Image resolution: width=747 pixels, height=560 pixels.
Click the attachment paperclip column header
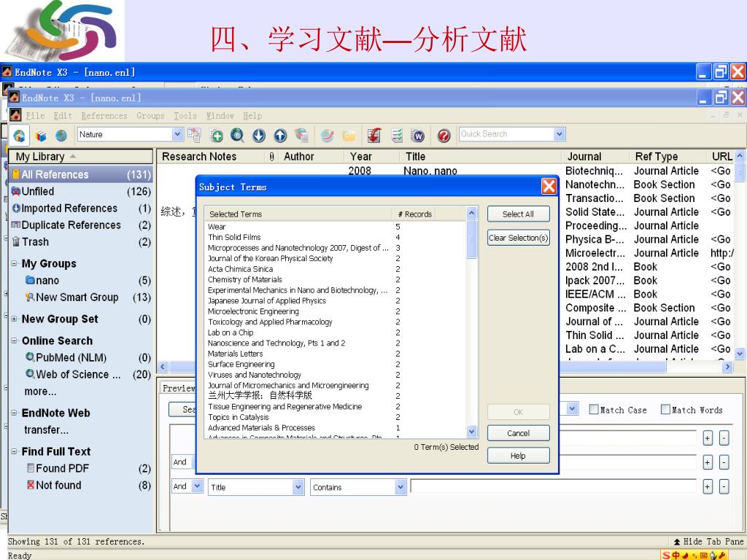271,156
